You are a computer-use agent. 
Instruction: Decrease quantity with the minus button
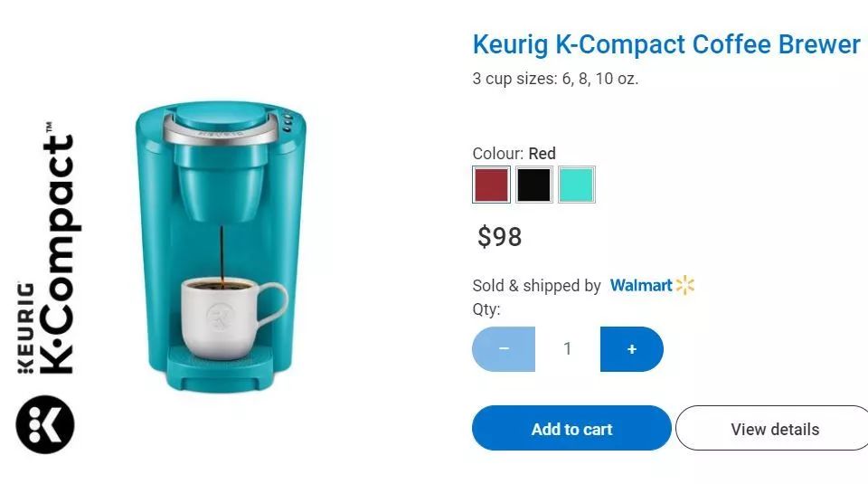click(x=504, y=349)
